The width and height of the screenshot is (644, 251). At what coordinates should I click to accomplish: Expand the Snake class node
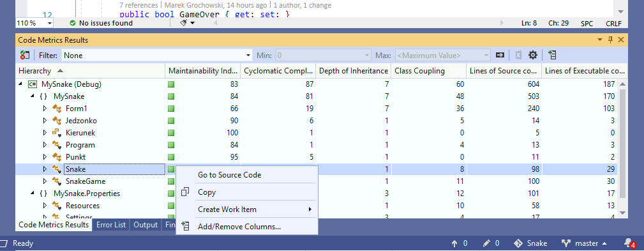[45, 169]
